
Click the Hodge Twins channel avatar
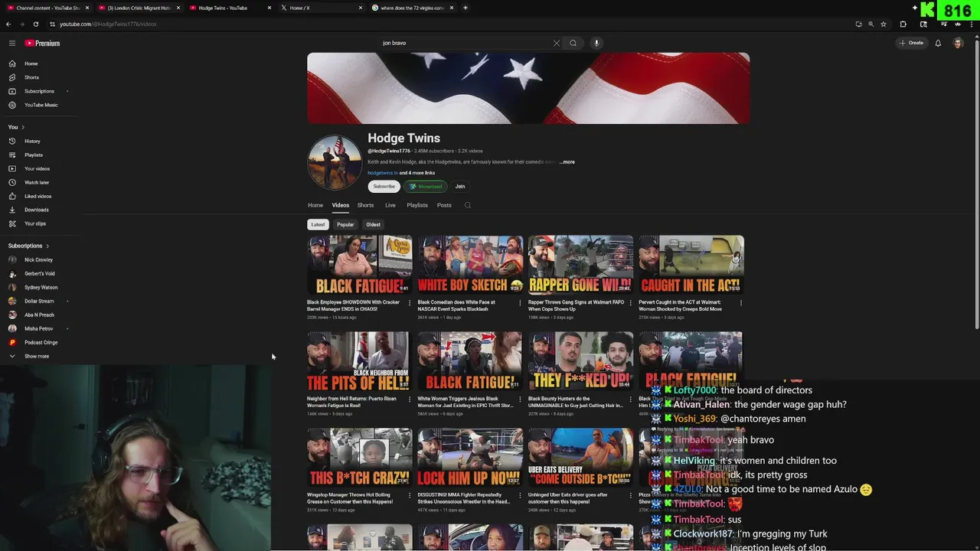(x=335, y=162)
